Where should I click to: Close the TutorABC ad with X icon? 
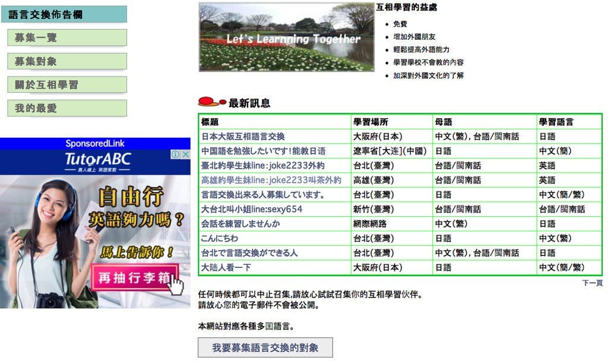pyautogui.click(x=185, y=154)
